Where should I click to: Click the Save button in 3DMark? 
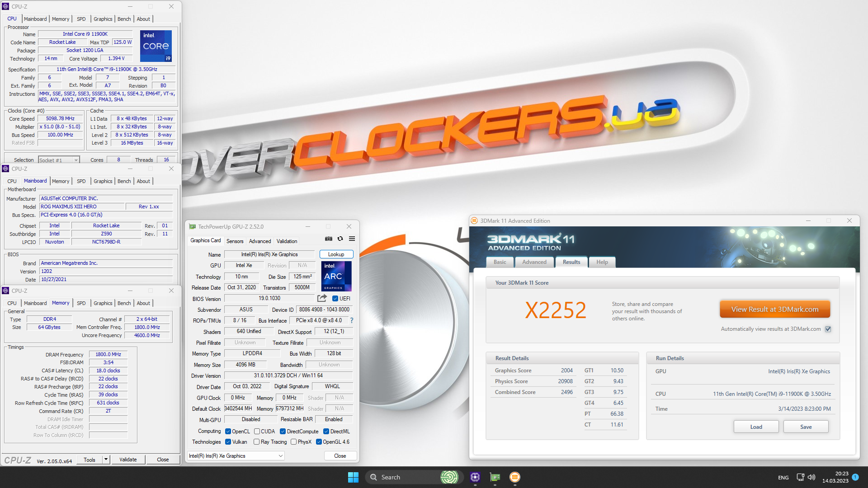[x=806, y=427]
